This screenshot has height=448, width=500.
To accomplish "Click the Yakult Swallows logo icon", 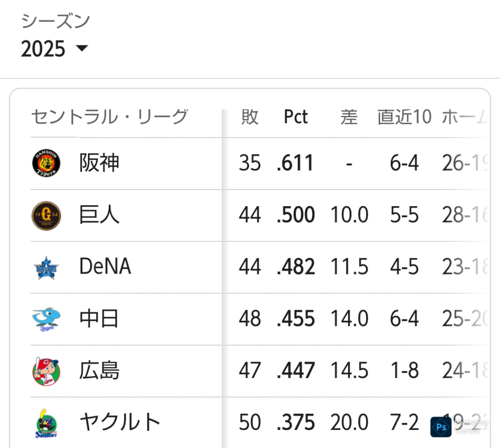I will (x=46, y=424).
